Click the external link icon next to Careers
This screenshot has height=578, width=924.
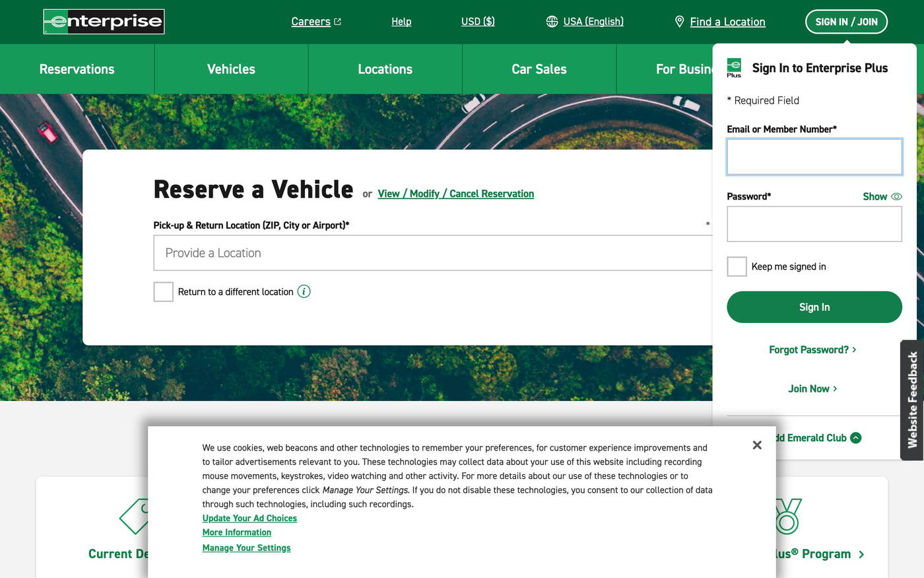pyautogui.click(x=337, y=20)
